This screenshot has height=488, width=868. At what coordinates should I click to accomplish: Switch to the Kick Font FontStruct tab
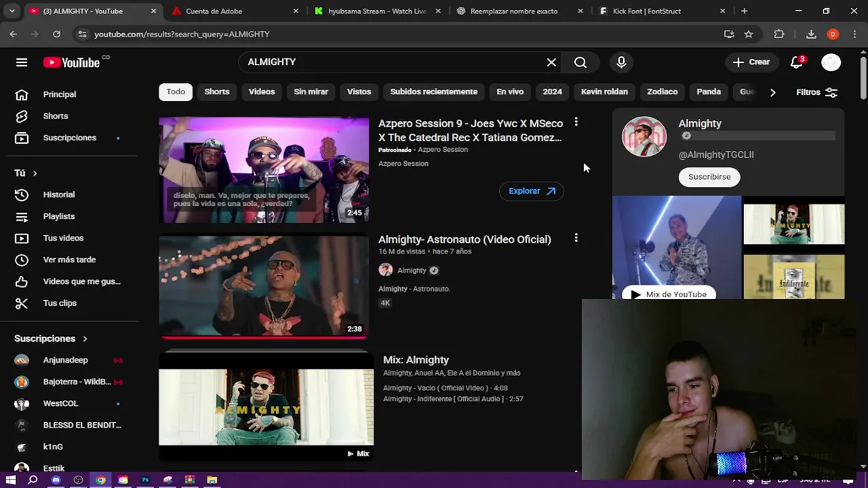pyautogui.click(x=661, y=11)
